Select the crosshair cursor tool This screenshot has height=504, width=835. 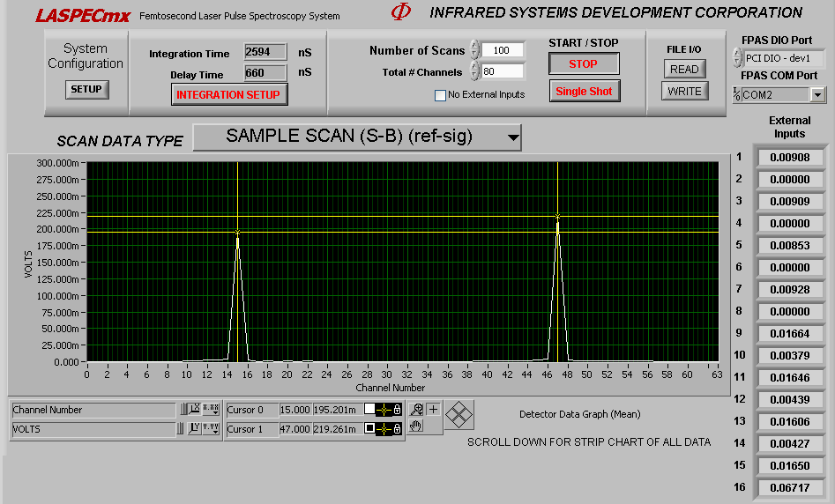(x=433, y=410)
